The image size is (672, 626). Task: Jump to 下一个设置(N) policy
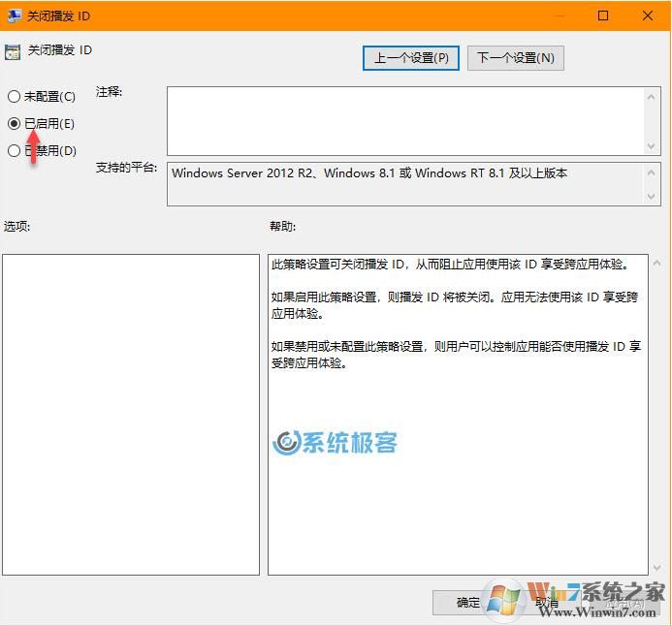[516, 58]
